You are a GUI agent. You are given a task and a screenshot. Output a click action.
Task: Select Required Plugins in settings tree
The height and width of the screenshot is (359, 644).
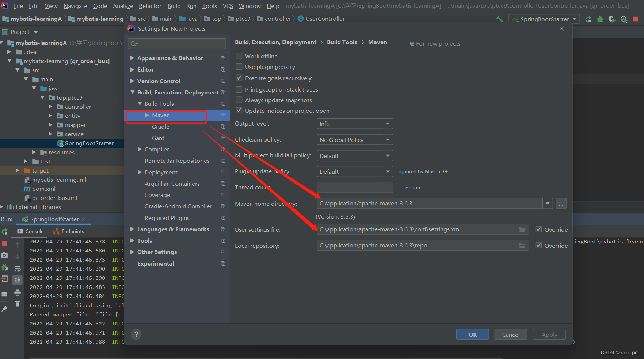pyautogui.click(x=167, y=218)
